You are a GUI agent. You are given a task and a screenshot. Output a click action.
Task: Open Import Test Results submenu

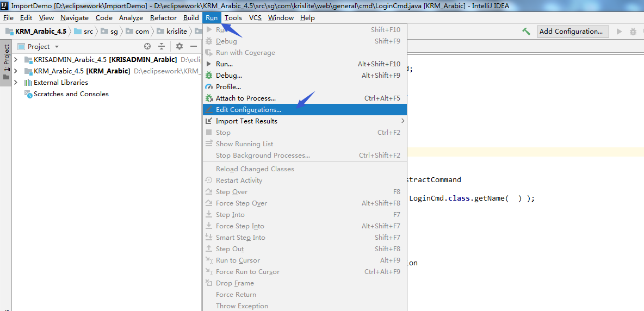305,121
